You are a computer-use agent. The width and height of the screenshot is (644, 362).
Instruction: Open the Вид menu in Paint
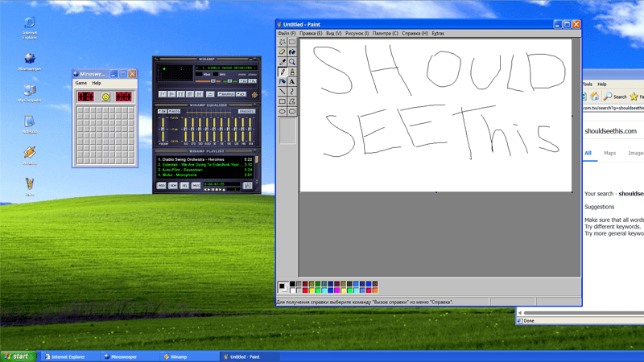[x=333, y=33]
